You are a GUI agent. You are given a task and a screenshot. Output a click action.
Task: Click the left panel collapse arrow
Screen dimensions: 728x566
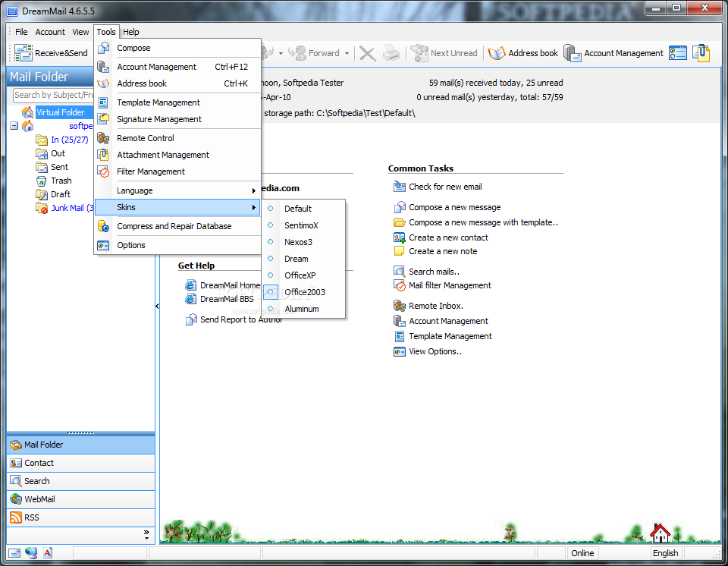157,307
